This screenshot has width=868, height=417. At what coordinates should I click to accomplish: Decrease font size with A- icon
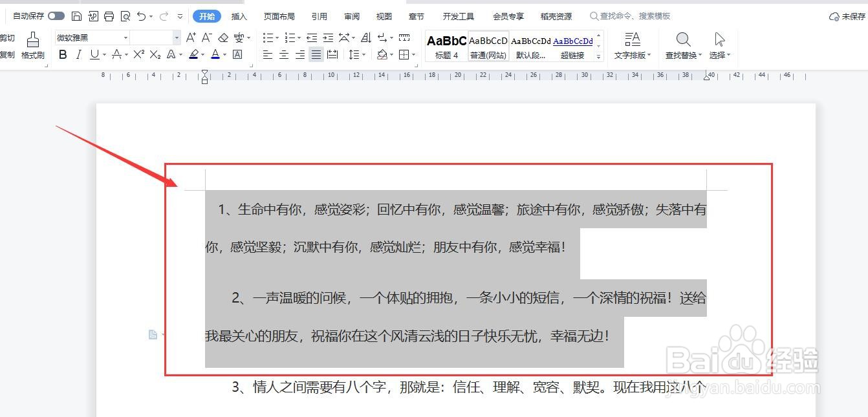pos(207,37)
